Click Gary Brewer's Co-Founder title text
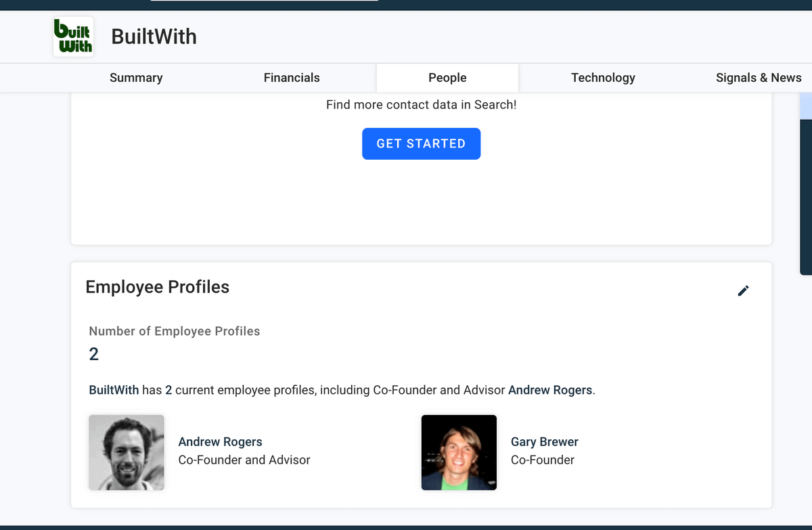This screenshot has height=530, width=812. pos(543,460)
